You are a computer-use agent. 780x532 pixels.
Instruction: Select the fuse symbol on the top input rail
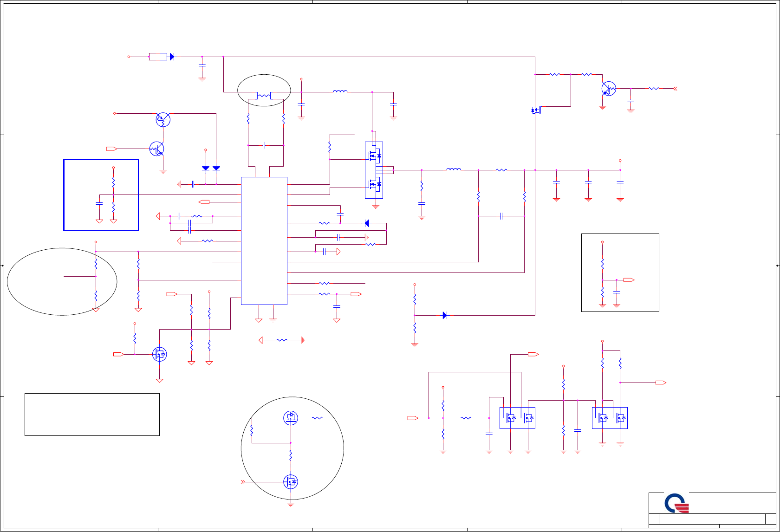(158, 57)
